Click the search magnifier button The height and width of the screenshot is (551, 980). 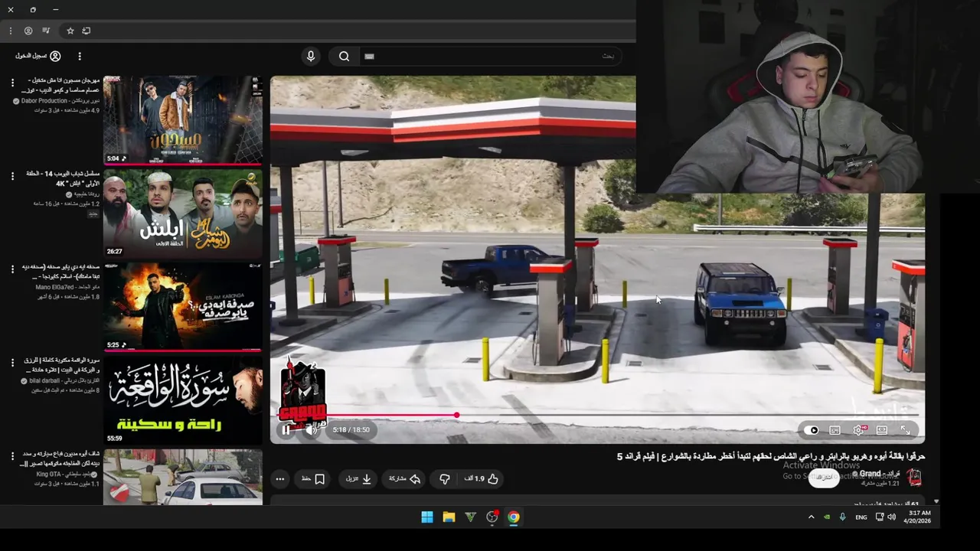click(345, 56)
